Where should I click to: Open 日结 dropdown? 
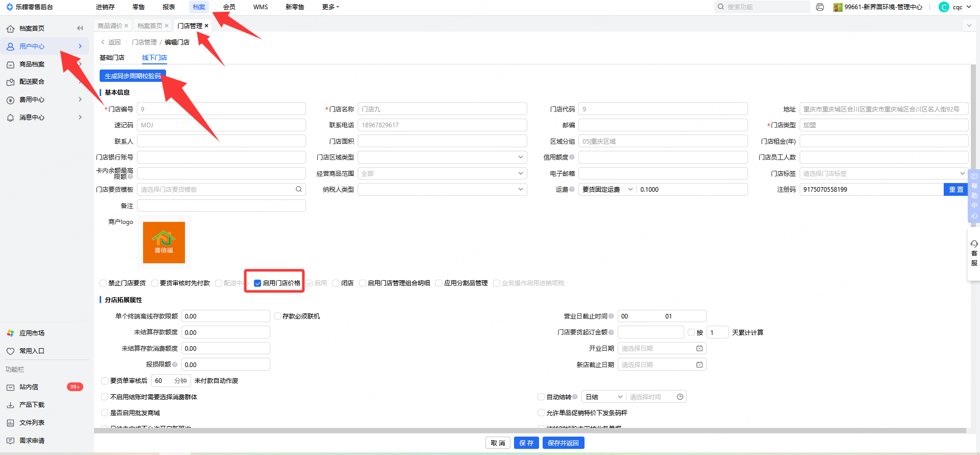click(604, 397)
